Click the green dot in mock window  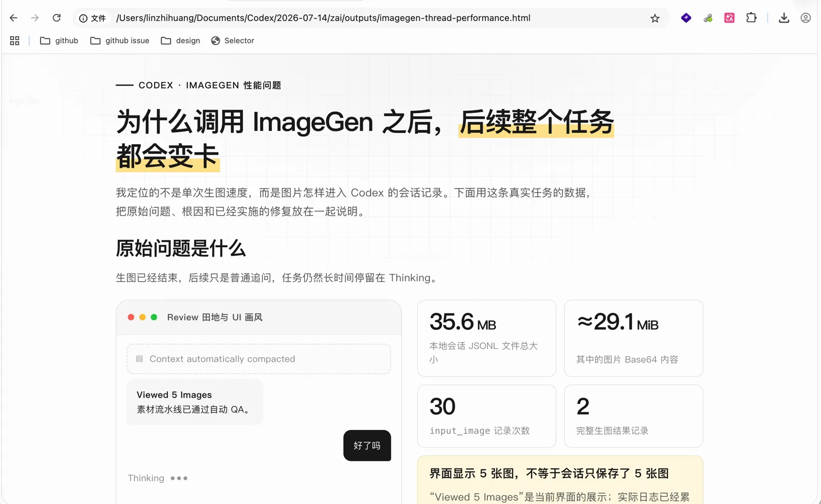pyautogui.click(x=154, y=317)
